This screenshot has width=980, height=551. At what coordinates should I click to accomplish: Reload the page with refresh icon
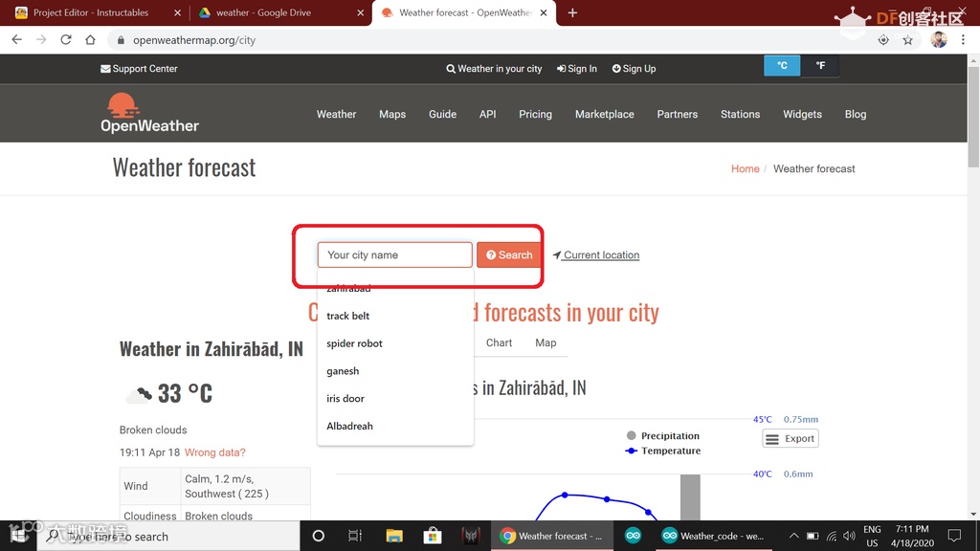coord(66,40)
